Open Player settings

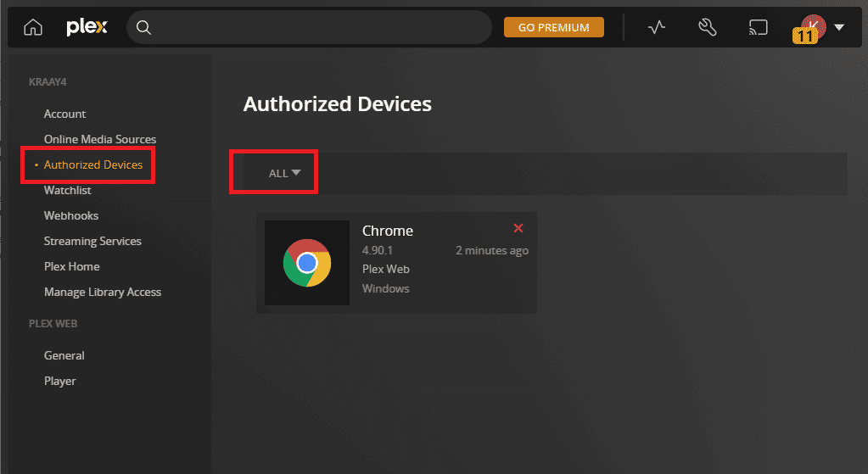click(x=59, y=381)
